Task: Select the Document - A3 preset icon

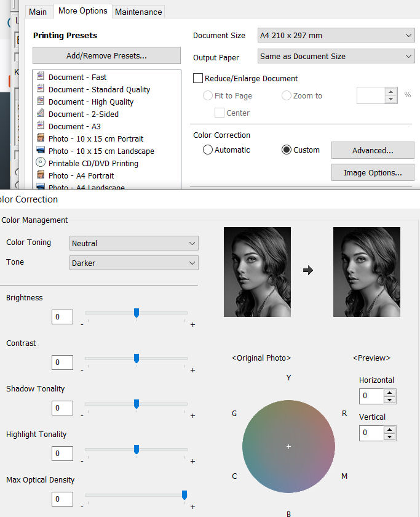Action: pos(41,126)
